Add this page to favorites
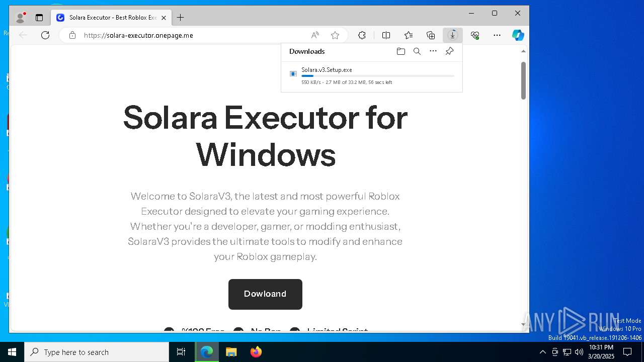The height and width of the screenshot is (362, 644). tap(335, 35)
